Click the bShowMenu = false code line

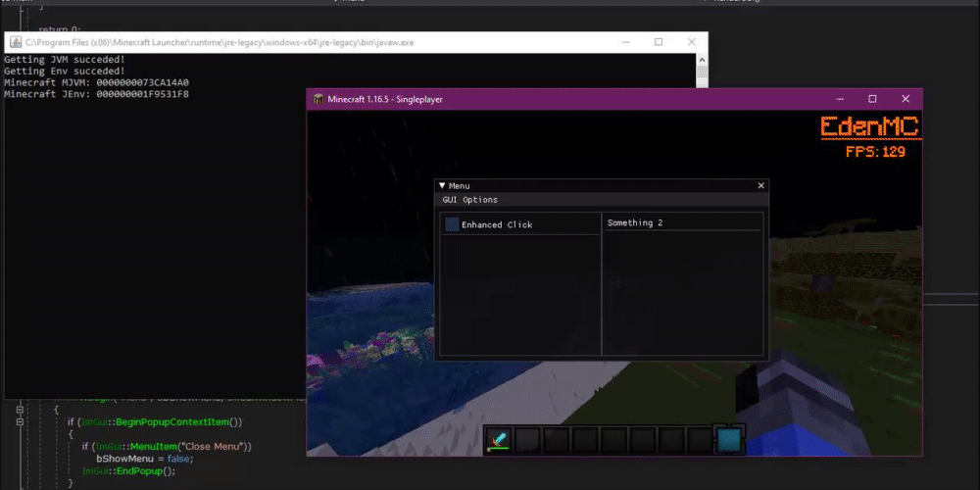point(145,458)
